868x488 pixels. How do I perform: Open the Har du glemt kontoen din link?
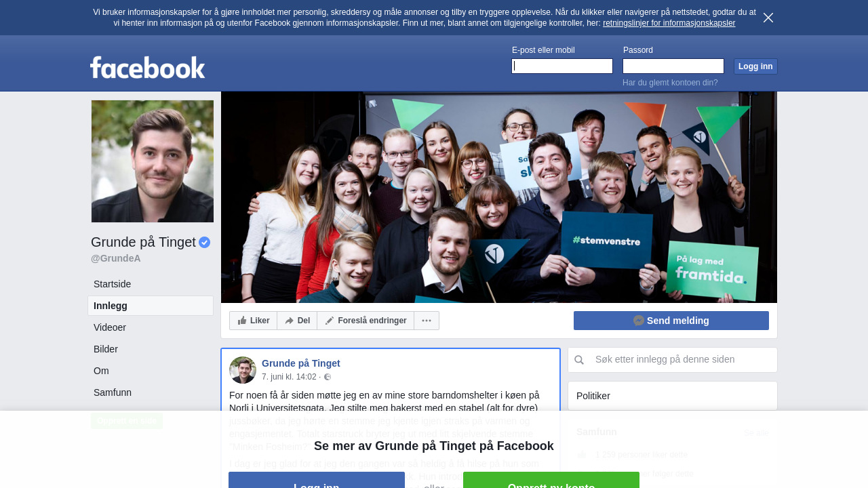[x=670, y=83]
